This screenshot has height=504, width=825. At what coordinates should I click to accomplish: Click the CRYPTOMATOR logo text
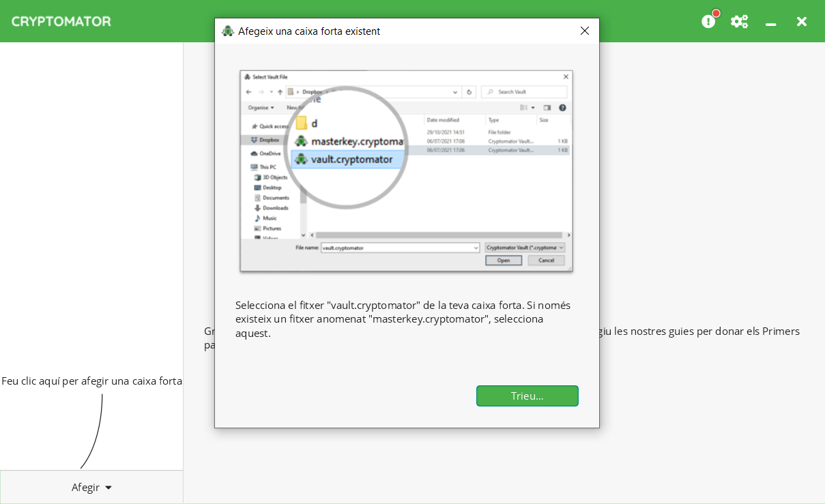tap(61, 21)
